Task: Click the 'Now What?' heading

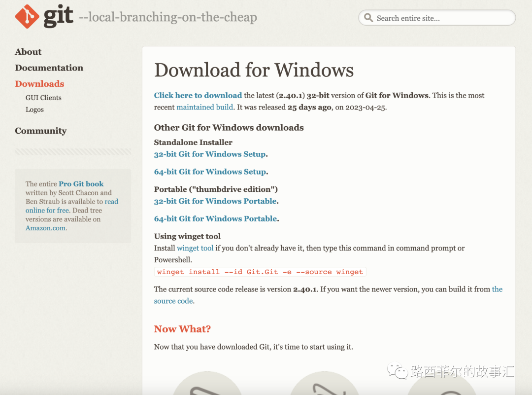Action: [182, 329]
